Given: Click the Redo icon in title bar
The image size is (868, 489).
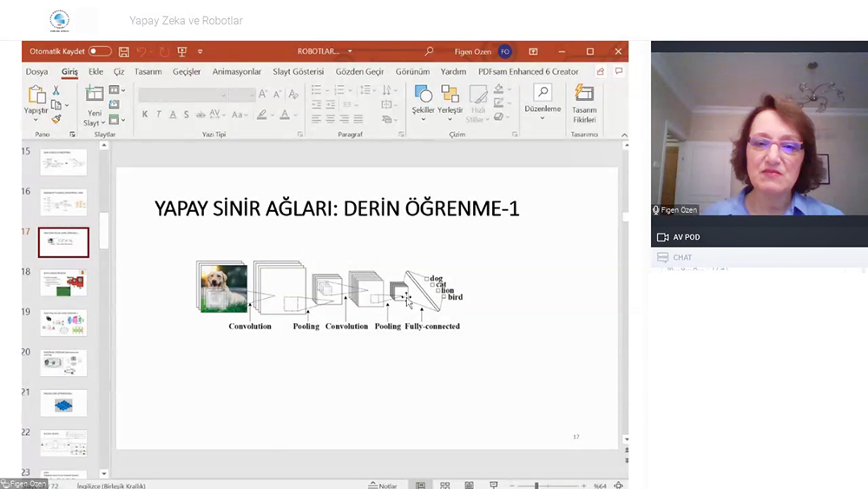Looking at the screenshot, I should 164,51.
